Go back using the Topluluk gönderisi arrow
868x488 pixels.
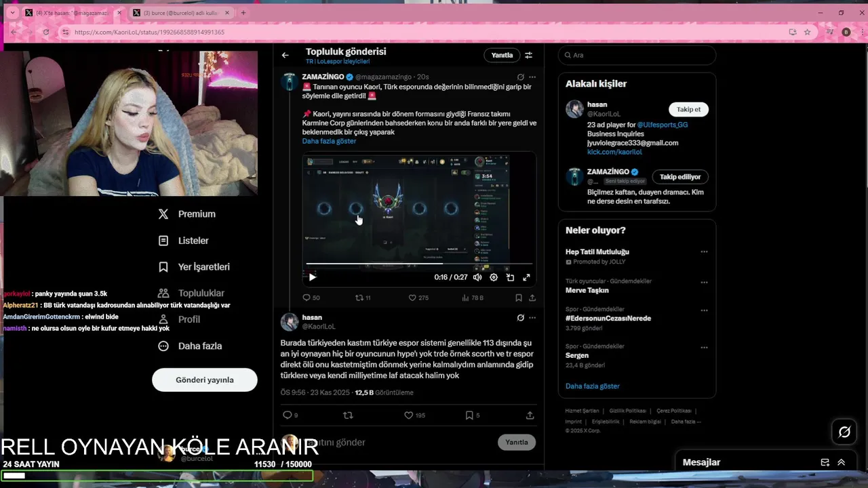[285, 55]
